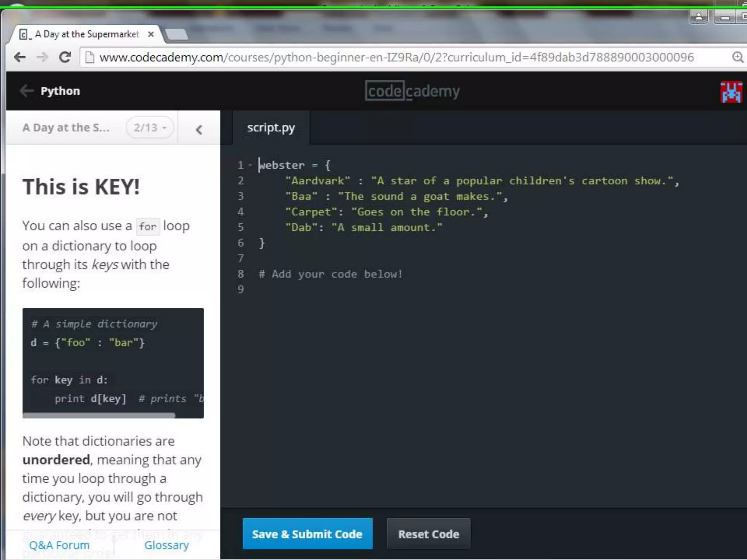The width and height of the screenshot is (747, 560).
Task: Open the Q&A Forum link
Action: [x=59, y=545]
